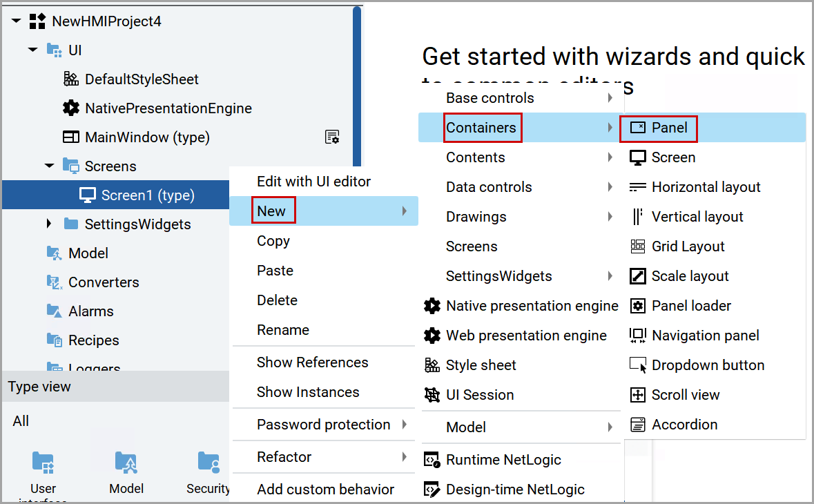The image size is (814, 504).
Task: Collapse the Screens folder
Action: pos(49,166)
